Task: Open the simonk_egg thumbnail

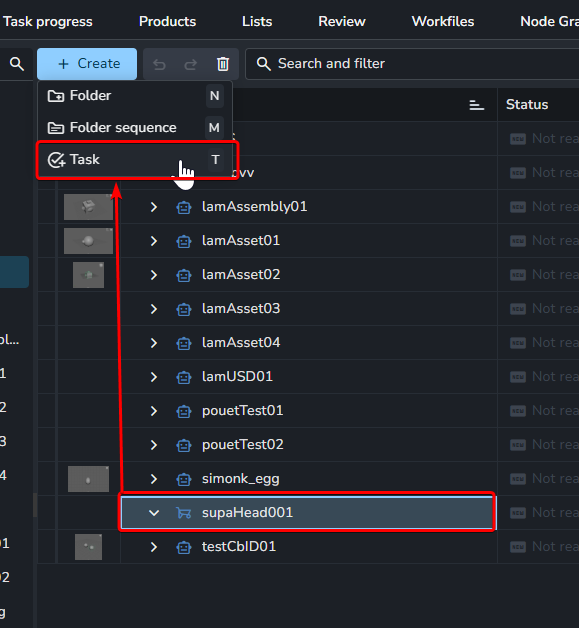Action: tap(88, 479)
